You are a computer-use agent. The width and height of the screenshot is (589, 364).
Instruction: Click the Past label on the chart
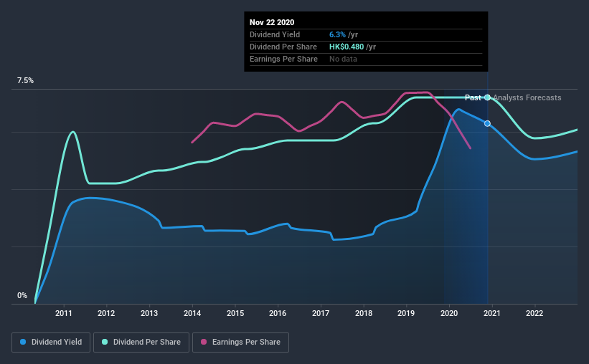(473, 97)
